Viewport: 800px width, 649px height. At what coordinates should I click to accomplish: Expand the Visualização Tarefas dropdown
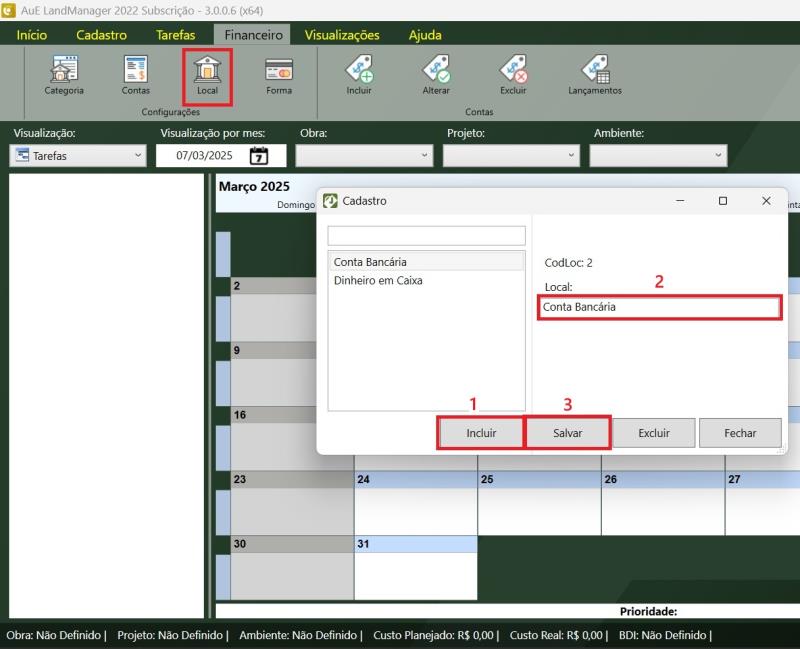78,156
